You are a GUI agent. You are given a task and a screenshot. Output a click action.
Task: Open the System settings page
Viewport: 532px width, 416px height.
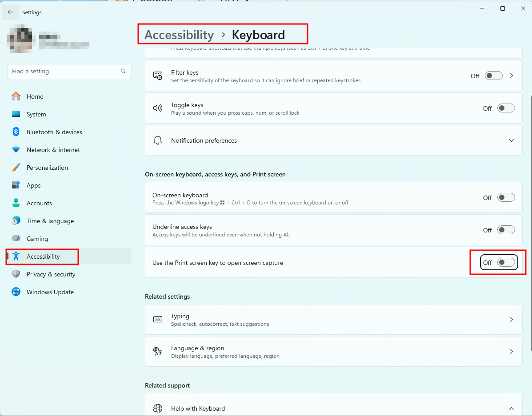click(x=36, y=114)
